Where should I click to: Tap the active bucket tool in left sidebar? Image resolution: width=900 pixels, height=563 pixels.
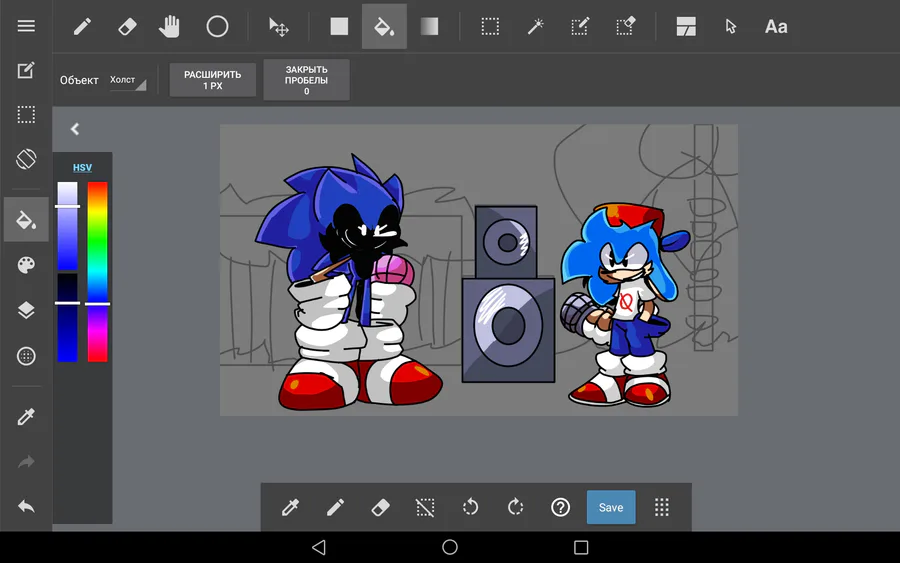(x=26, y=220)
